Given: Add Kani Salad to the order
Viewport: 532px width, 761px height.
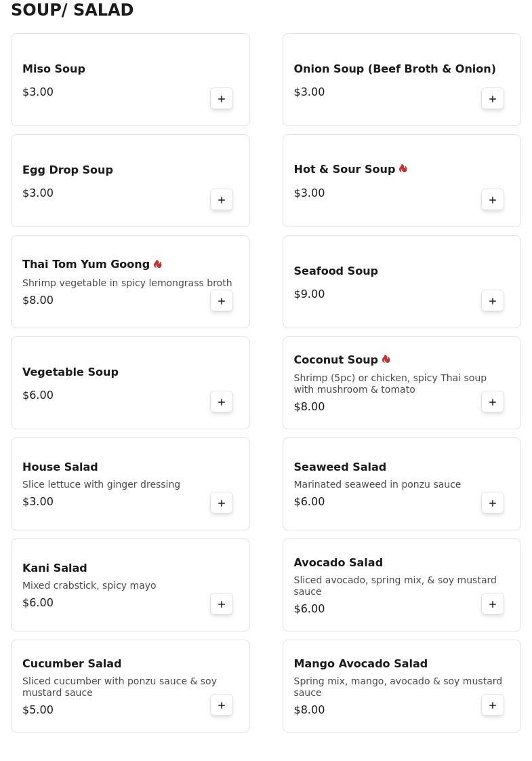Looking at the screenshot, I should pos(222,604).
